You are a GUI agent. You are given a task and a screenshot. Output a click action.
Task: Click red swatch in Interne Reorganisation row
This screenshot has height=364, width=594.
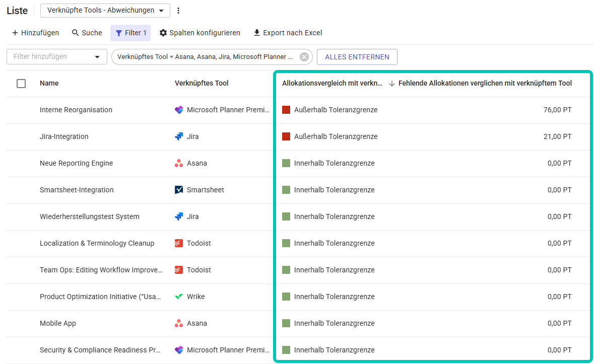pyautogui.click(x=286, y=110)
